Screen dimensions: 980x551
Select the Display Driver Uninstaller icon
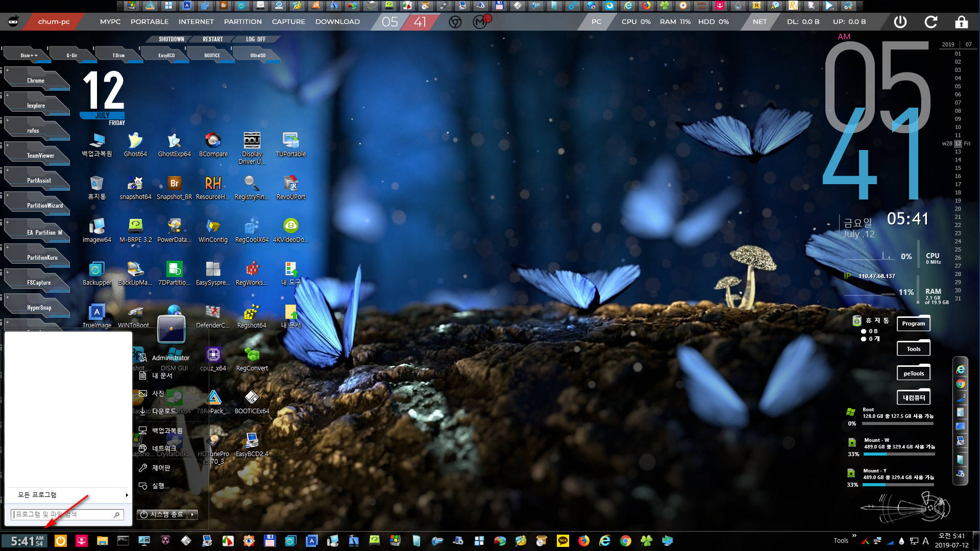252,148
